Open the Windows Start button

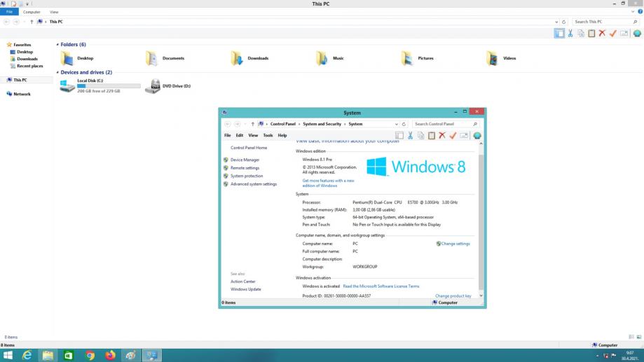pos(8,355)
